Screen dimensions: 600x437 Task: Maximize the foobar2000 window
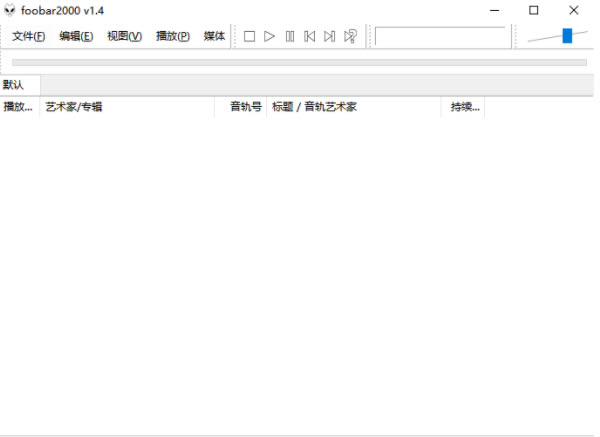click(534, 10)
